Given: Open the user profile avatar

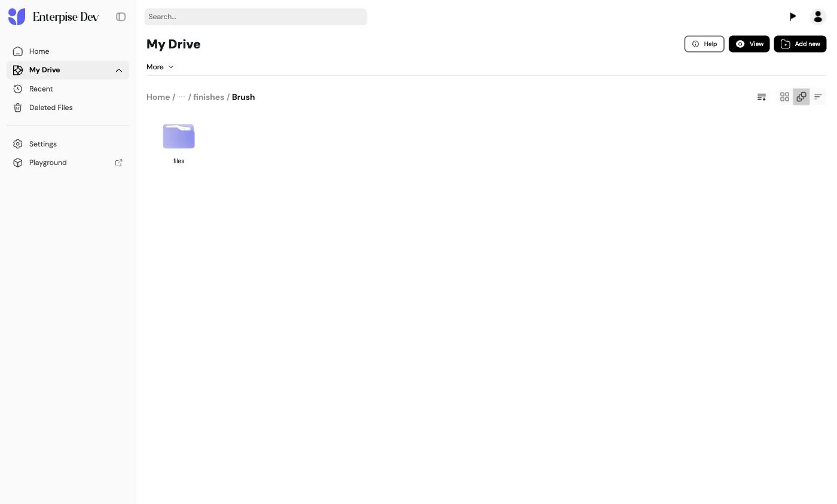Looking at the screenshot, I should (818, 17).
